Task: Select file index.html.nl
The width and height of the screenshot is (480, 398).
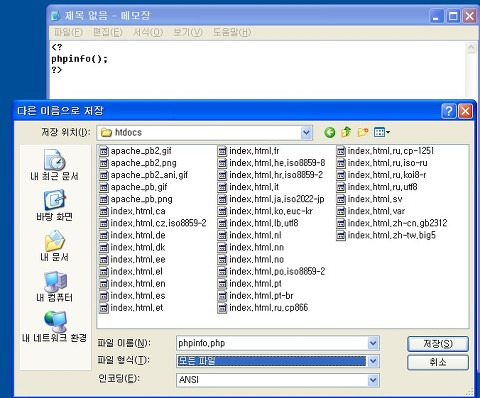Action: [250, 236]
